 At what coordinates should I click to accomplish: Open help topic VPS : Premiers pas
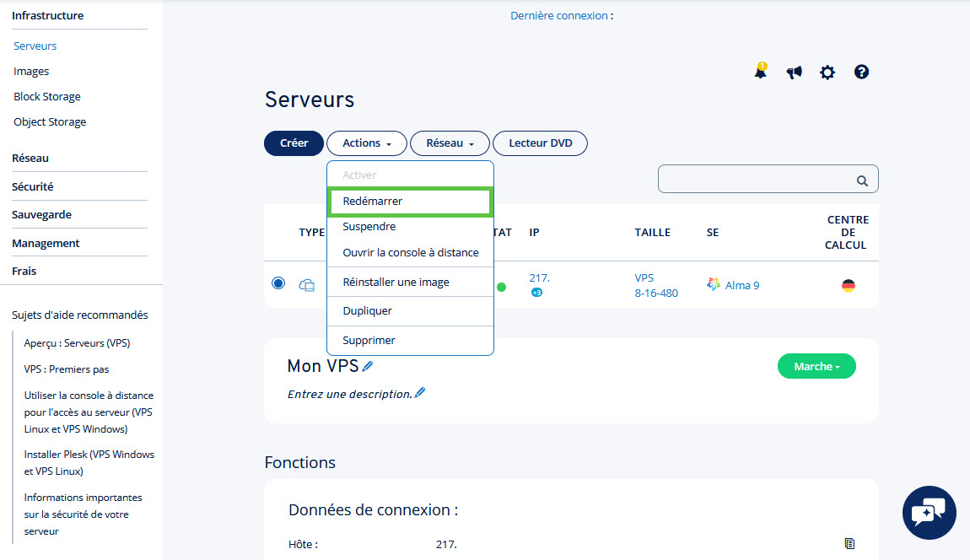pos(66,369)
